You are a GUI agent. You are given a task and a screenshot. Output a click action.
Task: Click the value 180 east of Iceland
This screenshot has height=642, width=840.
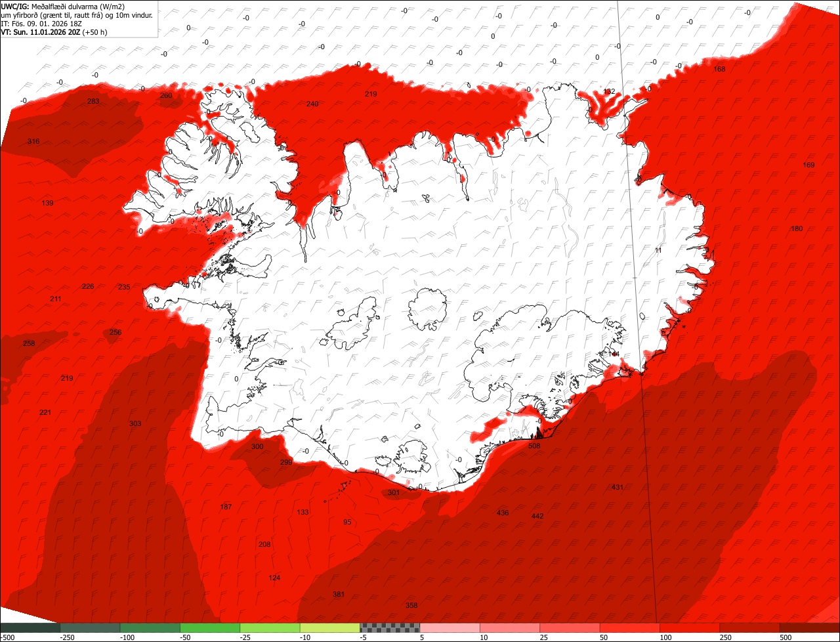(x=797, y=228)
